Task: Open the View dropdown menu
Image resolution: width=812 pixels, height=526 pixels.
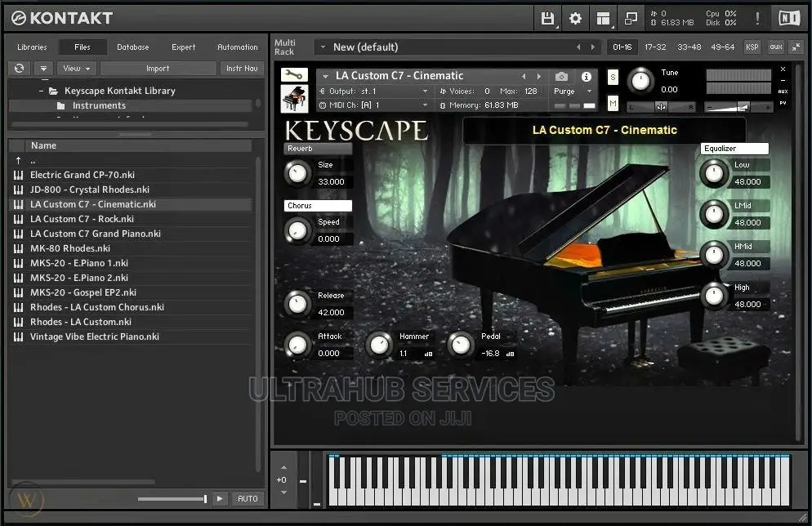Action: click(77, 69)
